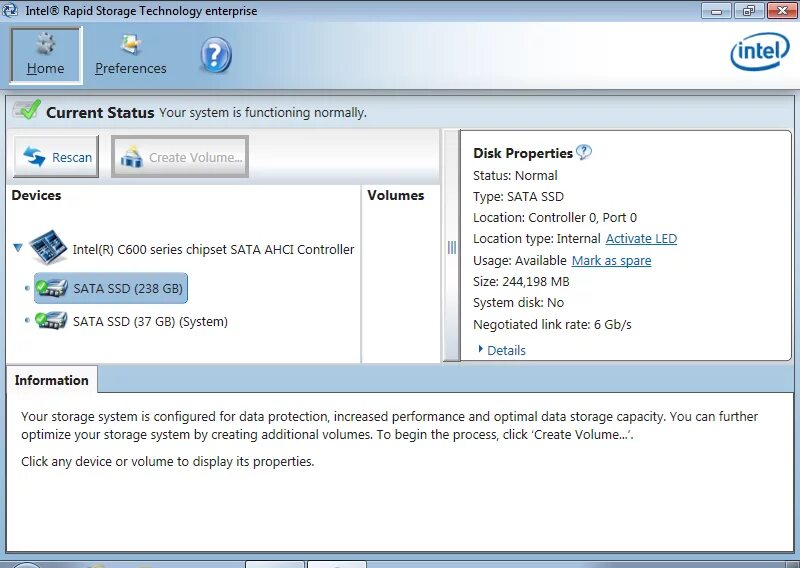Click the panel splitter handle
The width and height of the screenshot is (800, 568).
pyautogui.click(x=452, y=248)
